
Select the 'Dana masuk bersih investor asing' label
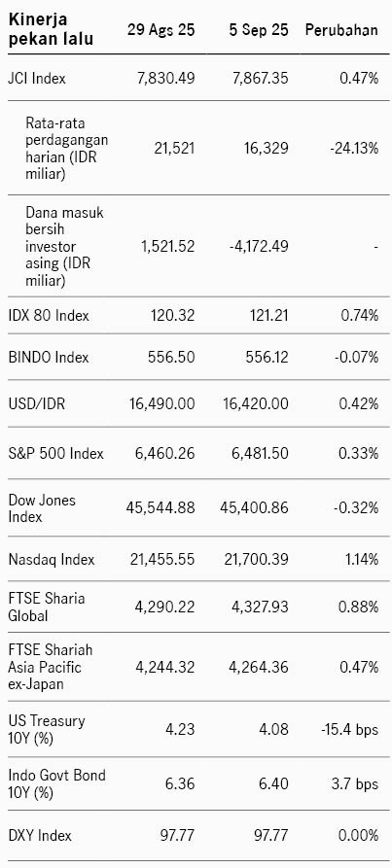[x=65, y=247]
